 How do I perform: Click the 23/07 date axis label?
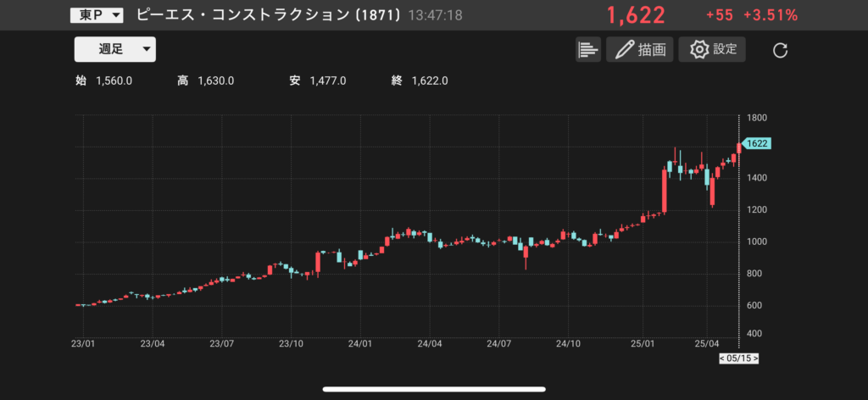[x=222, y=344]
